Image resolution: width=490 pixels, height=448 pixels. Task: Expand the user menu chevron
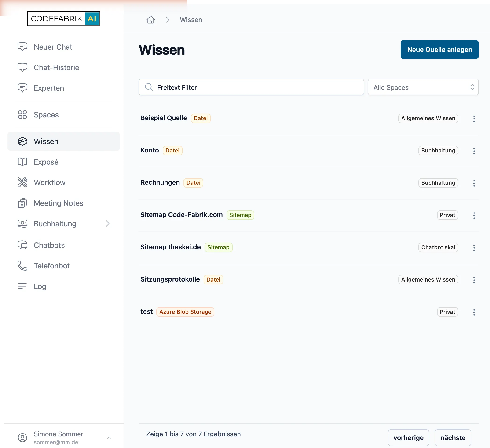tap(109, 437)
